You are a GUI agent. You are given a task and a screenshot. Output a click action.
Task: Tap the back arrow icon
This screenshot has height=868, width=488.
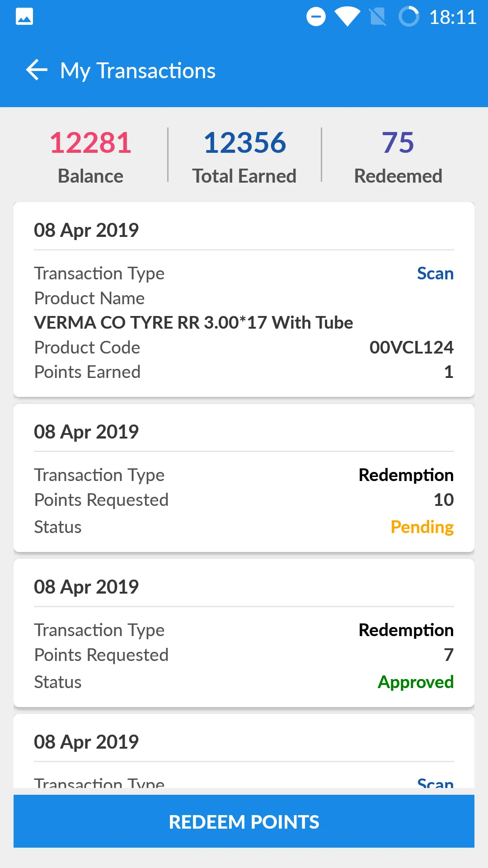tap(37, 70)
